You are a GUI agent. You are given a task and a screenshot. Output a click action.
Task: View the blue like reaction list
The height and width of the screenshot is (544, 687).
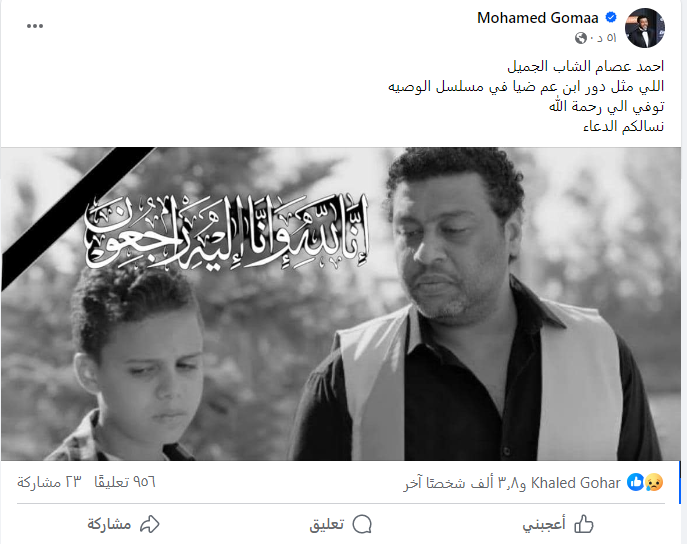click(635, 482)
